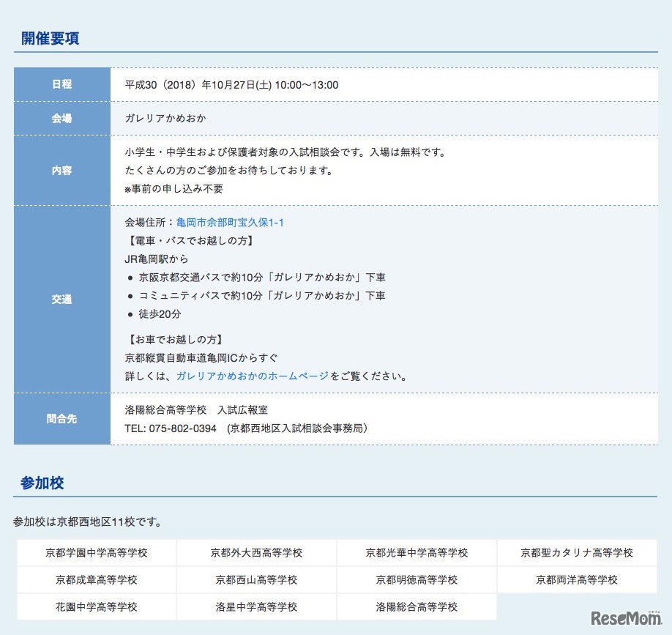Screen dimensions: 672x635
Task: Open the 亀岡市余部町宝久保1-1 address link
Action: [x=230, y=222]
